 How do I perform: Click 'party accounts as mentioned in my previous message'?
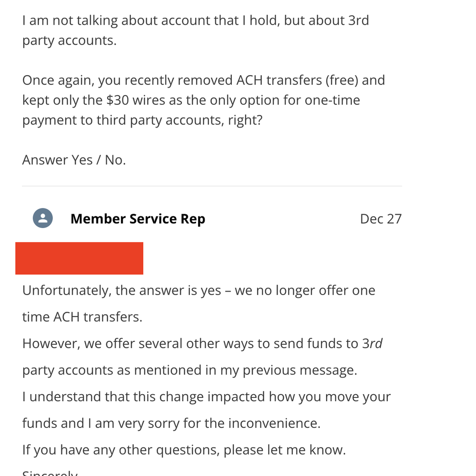tap(190, 370)
